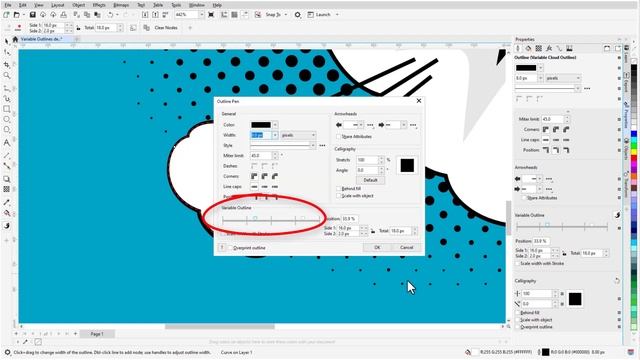This screenshot has height=360, width=640.
Task: Open Color dropdown in Outline Pen dialog
Action: point(275,125)
